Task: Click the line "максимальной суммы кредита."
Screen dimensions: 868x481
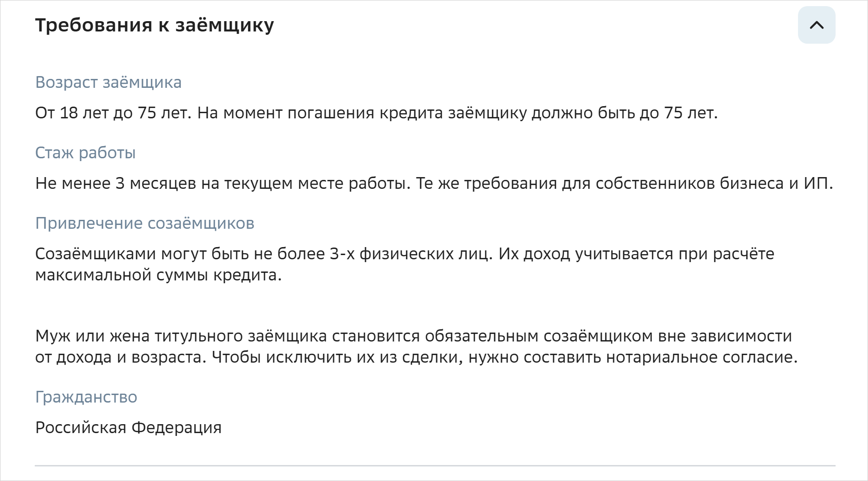Action: [158, 275]
